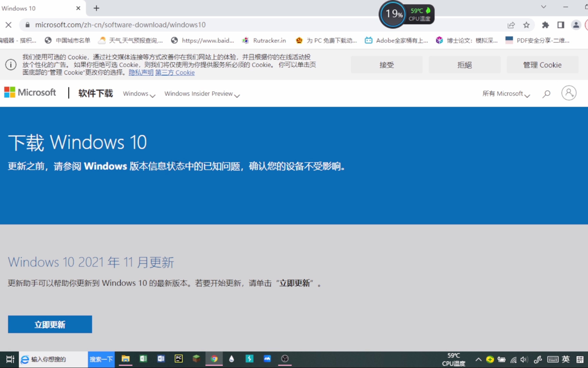Open the touch keyboard tray icon
Screen dimensions: 588x368
pos(553,359)
